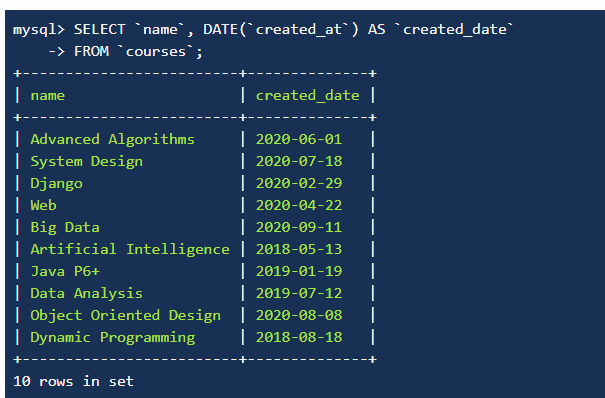Click the date 2020-06-01
This screenshot has width=605, height=398.
299,140
